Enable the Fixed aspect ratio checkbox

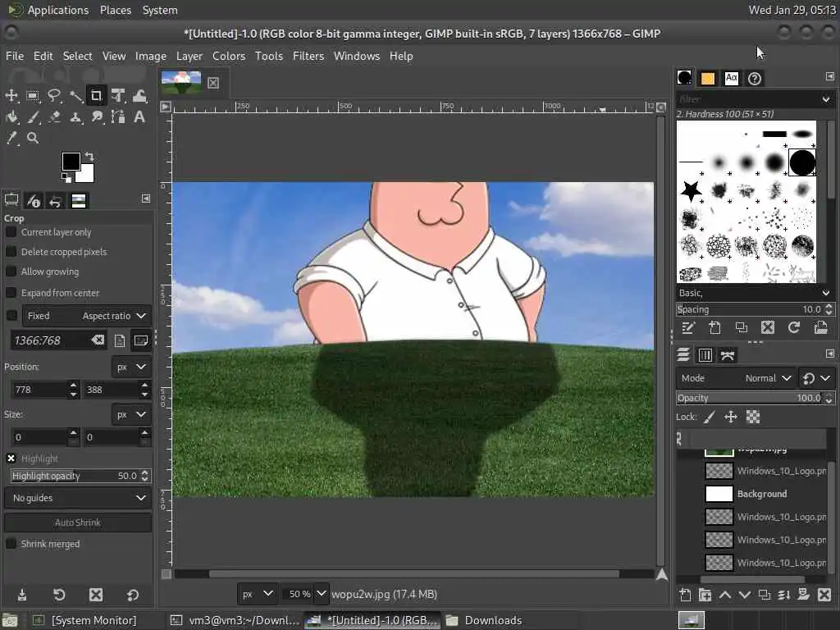point(11,316)
